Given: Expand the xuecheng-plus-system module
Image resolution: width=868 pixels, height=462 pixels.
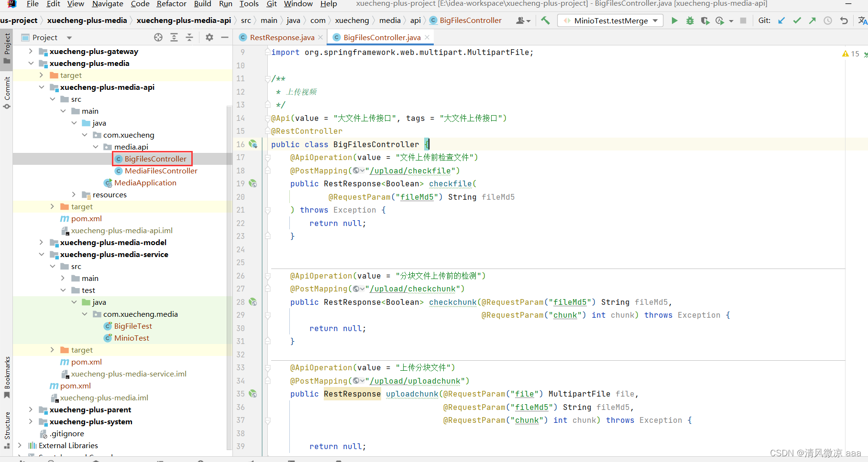Looking at the screenshot, I should pos(31,421).
